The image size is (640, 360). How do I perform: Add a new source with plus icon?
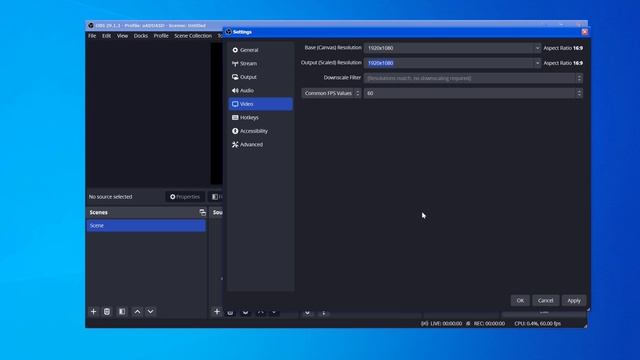217,311
